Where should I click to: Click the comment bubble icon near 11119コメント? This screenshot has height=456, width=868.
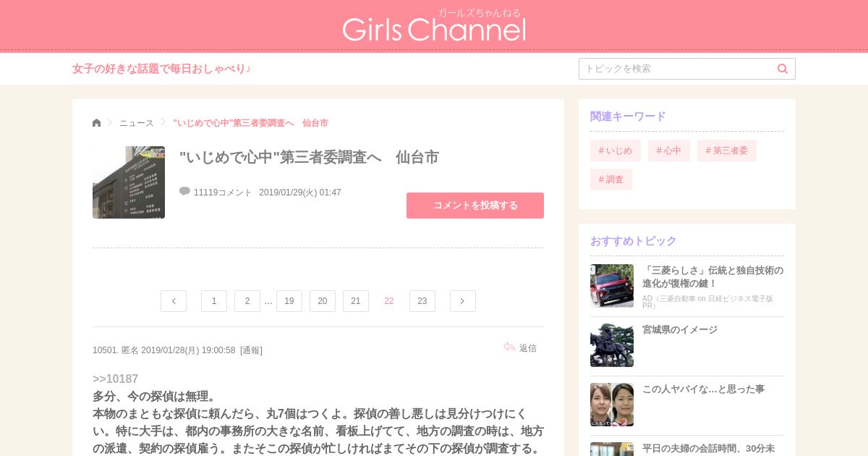(x=184, y=192)
